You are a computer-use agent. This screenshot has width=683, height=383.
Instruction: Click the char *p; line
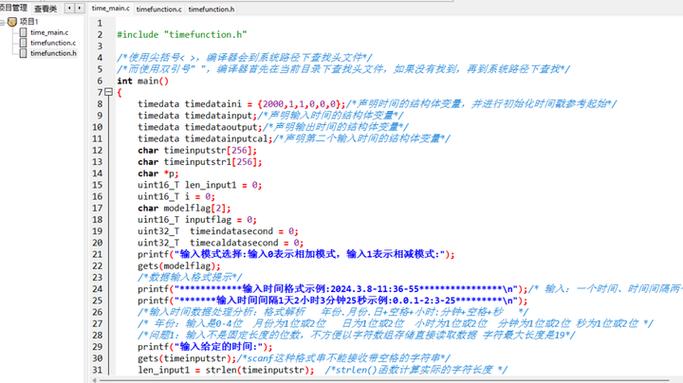click(x=158, y=173)
